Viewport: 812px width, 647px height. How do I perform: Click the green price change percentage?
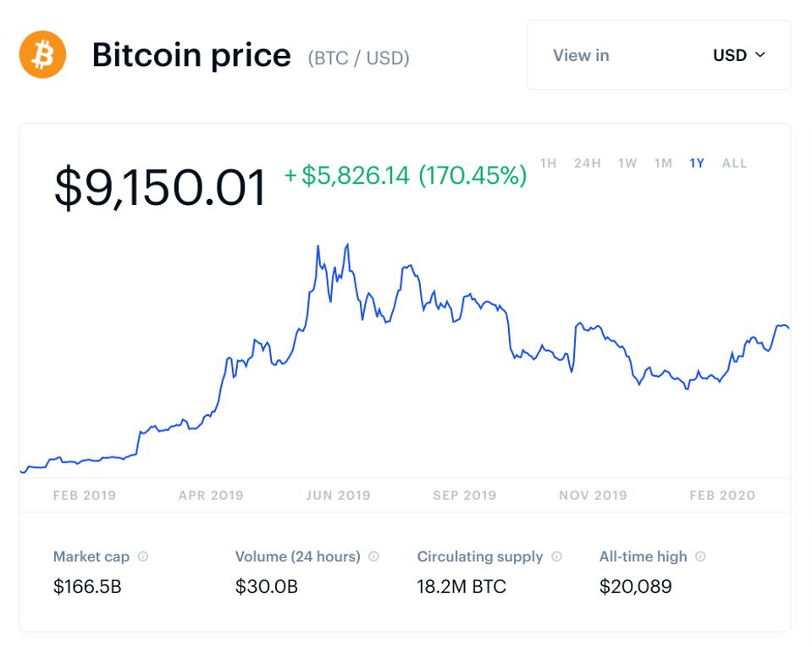pos(472,175)
